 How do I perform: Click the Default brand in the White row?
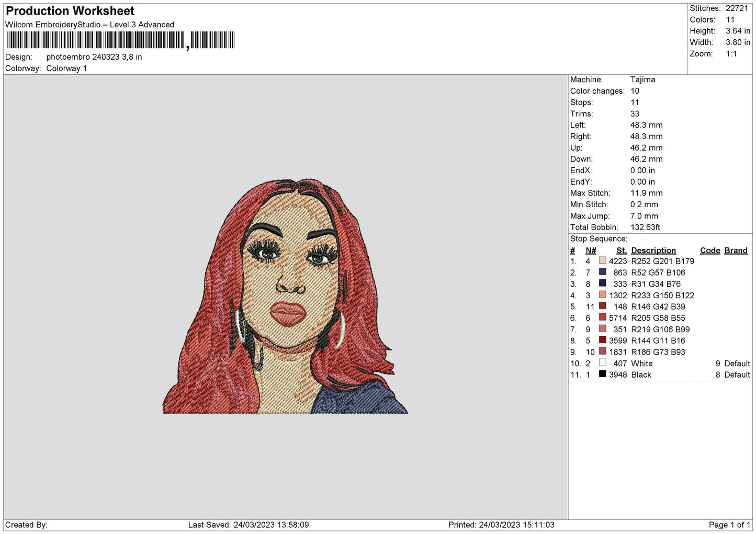click(x=737, y=363)
